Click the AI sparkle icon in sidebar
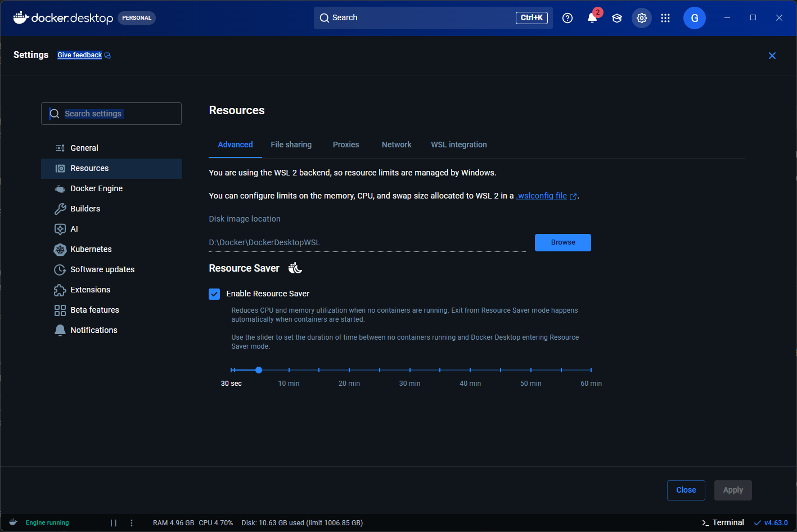 (x=60, y=229)
